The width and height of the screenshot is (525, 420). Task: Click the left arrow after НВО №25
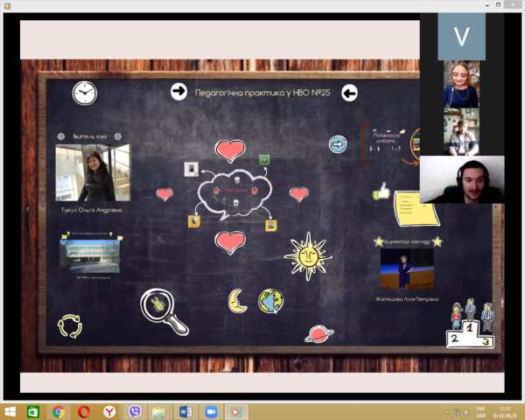click(349, 93)
